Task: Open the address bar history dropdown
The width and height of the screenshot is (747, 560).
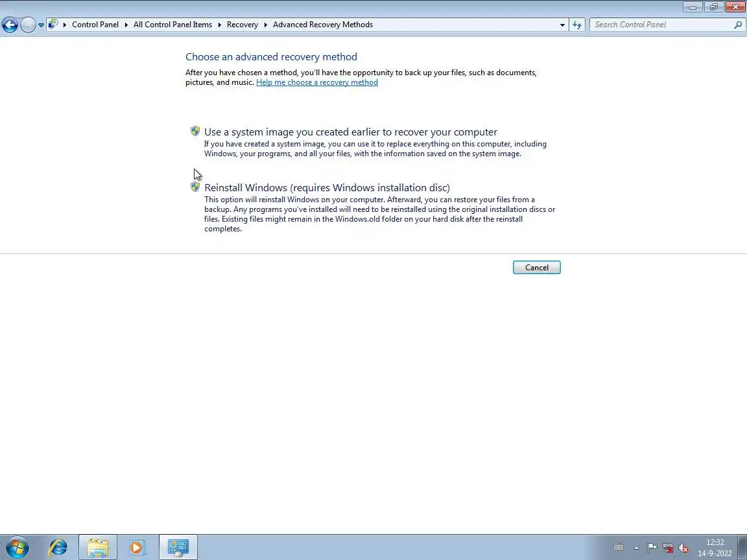Action: pos(562,25)
